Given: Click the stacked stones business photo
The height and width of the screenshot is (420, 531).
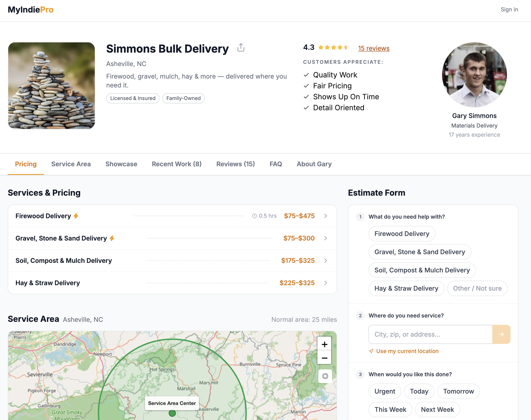Looking at the screenshot, I should pyautogui.click(x=51, y=86).
